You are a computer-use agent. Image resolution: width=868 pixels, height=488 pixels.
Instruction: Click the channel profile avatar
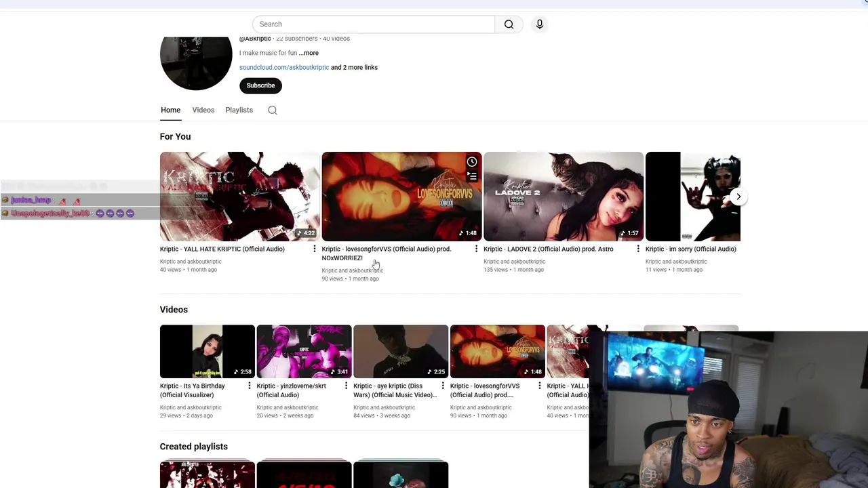click(196, 62)
